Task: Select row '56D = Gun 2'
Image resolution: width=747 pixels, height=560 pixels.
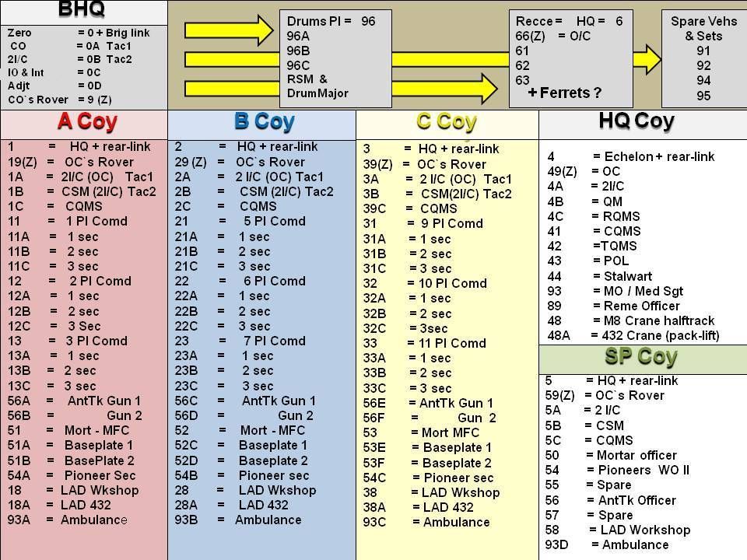Action: [x=244, y=415]
